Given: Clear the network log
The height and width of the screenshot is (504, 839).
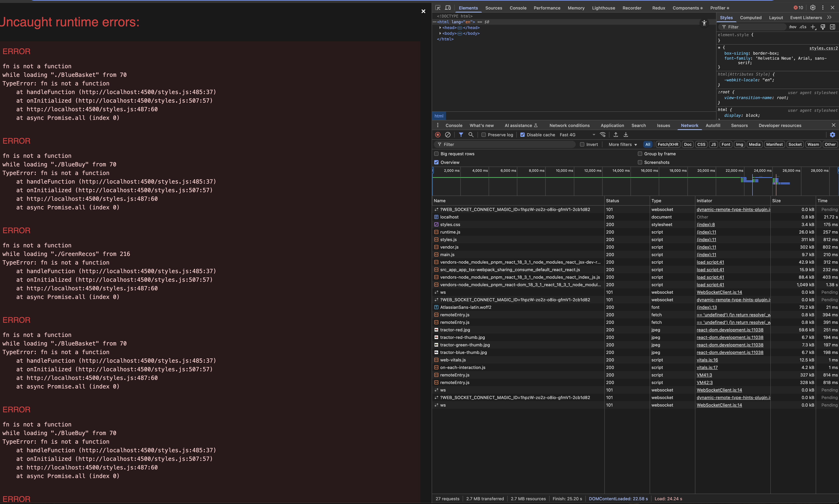Looking at the screenshot, I should pos(448,135).
